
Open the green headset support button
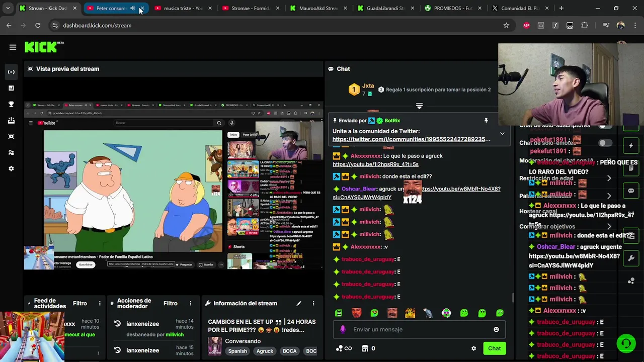coord(626,343)
